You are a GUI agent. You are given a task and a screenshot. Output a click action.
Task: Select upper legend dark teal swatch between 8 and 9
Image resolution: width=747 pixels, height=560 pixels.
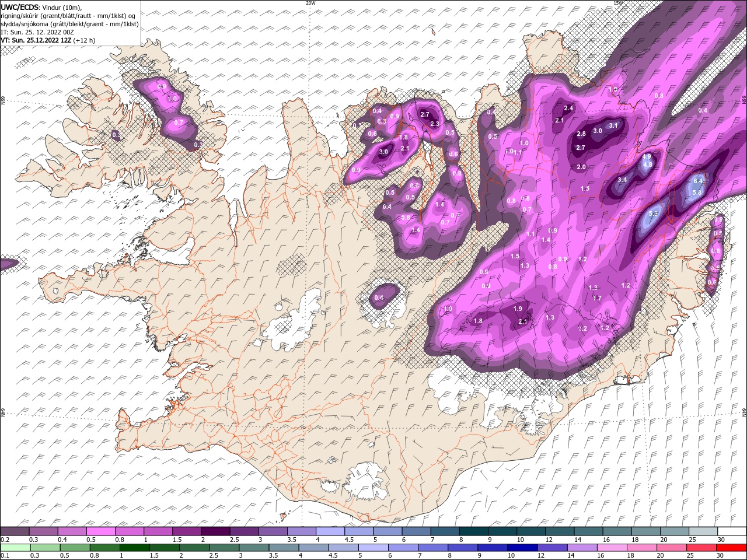(x=473, y=531)
